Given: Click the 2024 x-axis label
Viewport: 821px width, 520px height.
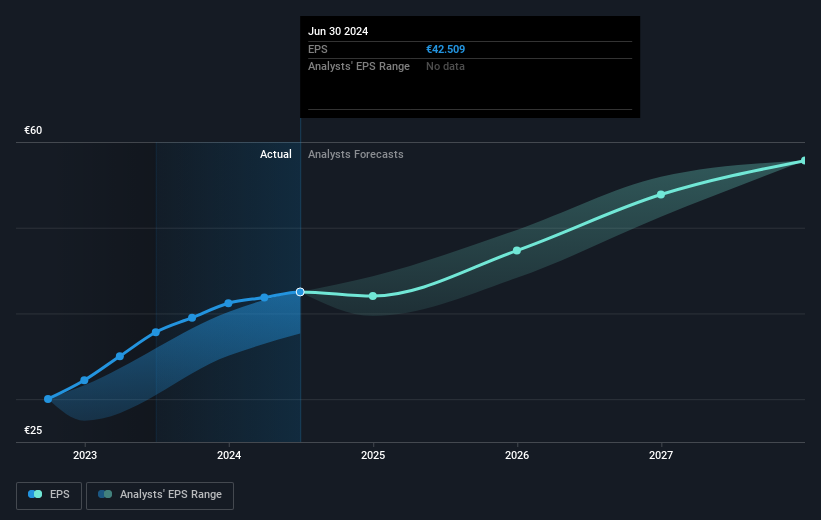Looking at the screenshot, I should tap(229, 455).
